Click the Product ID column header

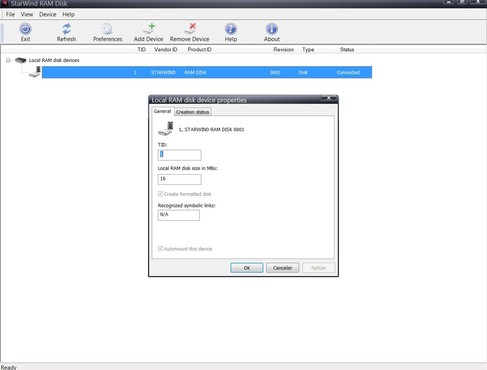[x=199, y=49]
